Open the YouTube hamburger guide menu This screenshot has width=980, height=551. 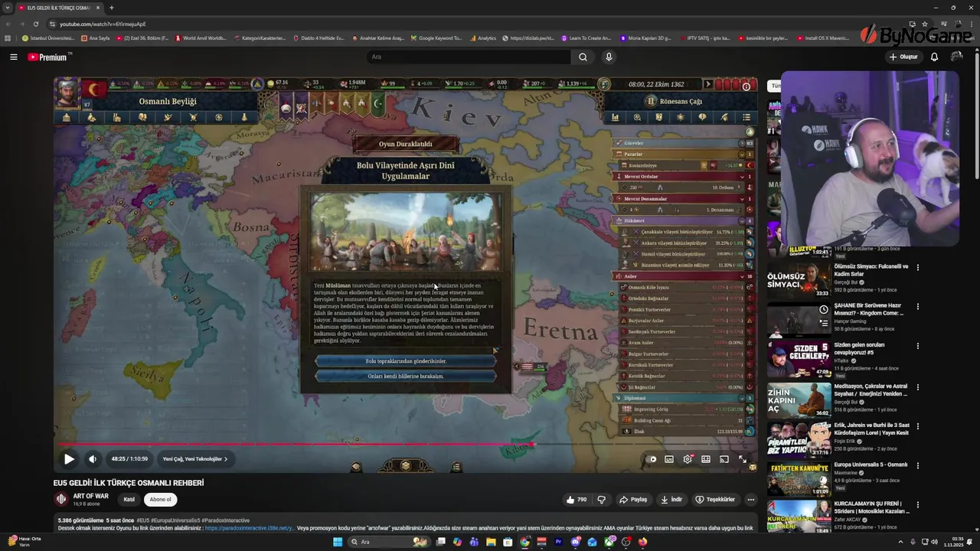tap(13, 57)
